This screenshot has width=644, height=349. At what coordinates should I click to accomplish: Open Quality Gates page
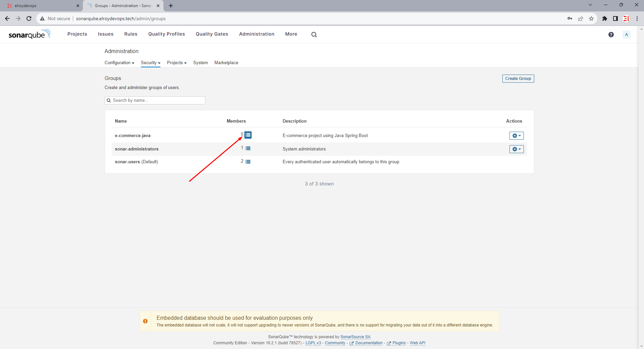(x=212, y=34)
